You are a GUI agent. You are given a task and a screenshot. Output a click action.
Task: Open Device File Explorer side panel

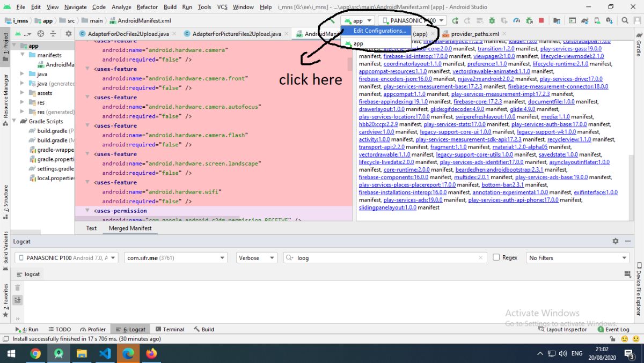pos(639,288)
